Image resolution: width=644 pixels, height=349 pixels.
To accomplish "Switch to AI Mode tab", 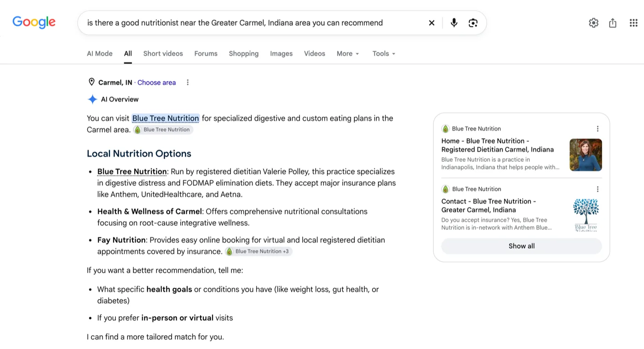I will tap(100, 53).
